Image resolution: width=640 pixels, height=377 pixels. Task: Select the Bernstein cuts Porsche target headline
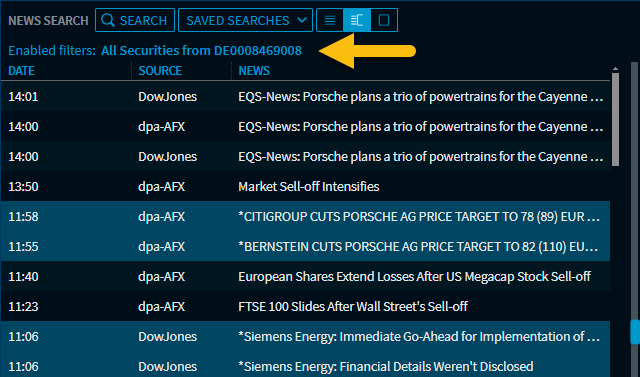coord(418,246)
